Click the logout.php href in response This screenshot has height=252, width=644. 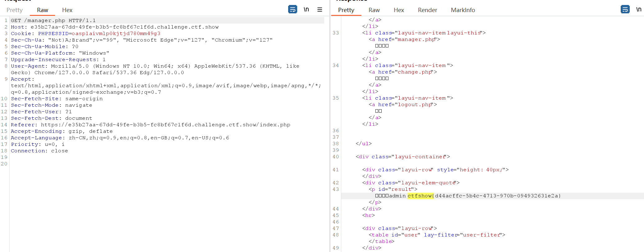click(415, 105)
